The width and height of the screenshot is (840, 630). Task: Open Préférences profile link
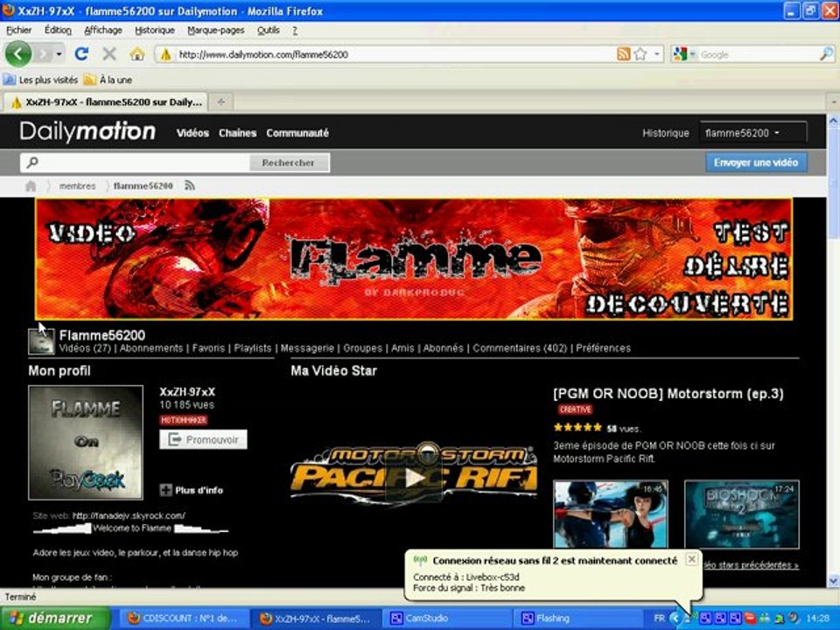(603, 348)
